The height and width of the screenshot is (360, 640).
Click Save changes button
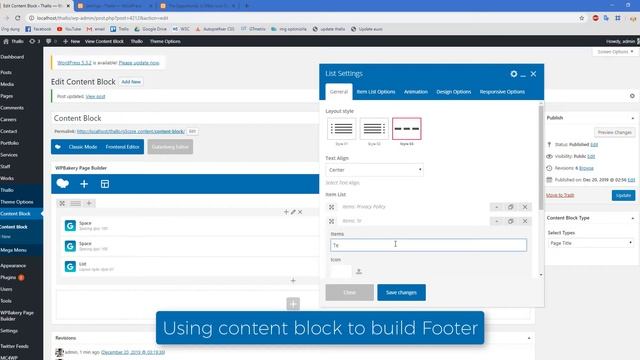[x=401, y=293]
